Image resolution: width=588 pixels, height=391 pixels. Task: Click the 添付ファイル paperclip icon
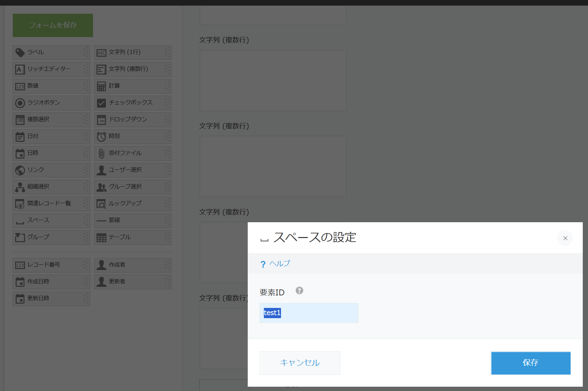[x=101, y=154]
